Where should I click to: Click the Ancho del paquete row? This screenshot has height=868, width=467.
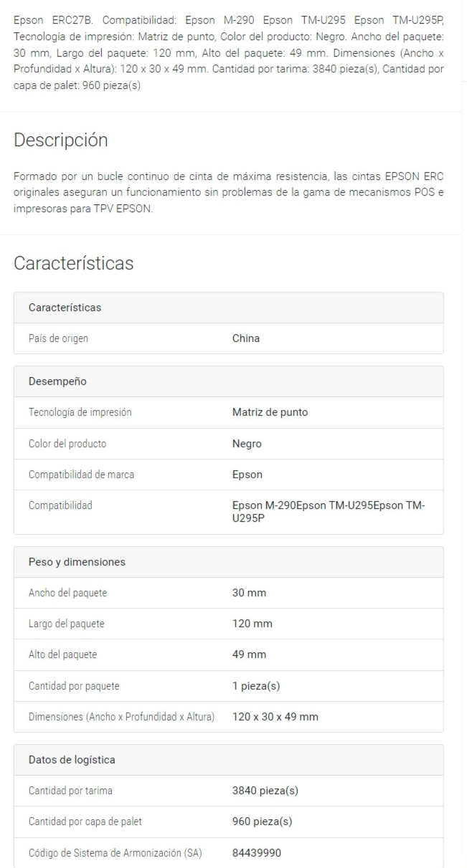click(x=229, y=593)
